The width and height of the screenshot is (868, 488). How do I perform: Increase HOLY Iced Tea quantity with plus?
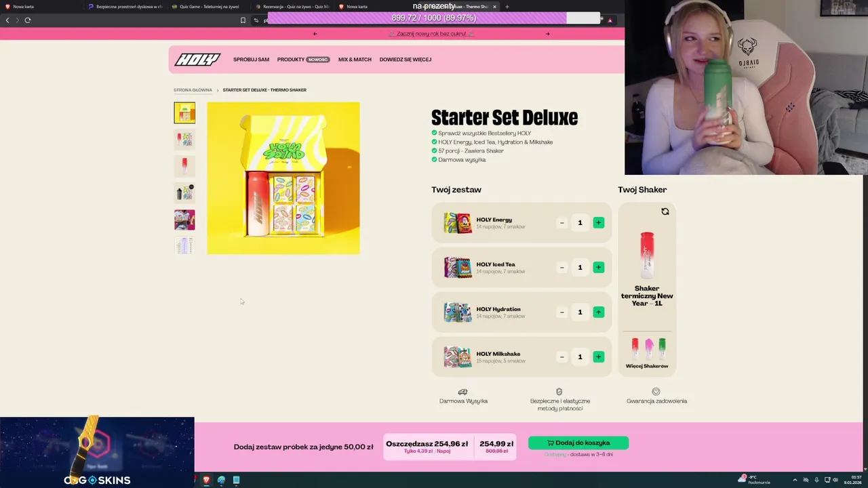598,267
